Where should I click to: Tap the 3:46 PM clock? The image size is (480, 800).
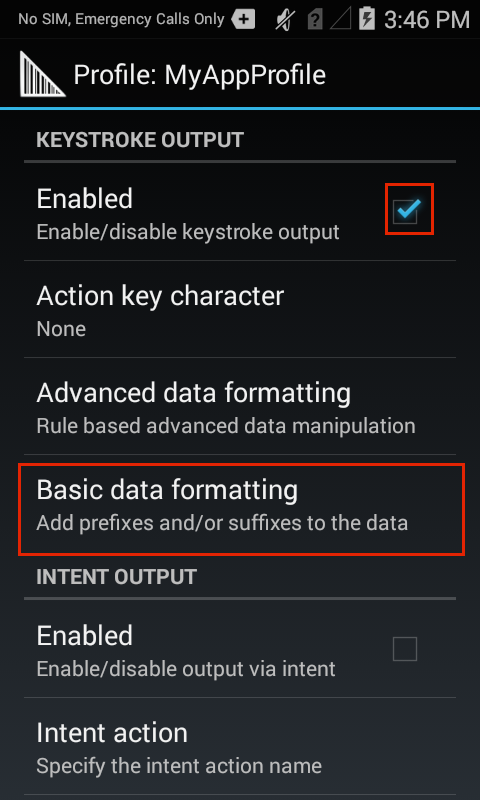(x=426, y=20)
